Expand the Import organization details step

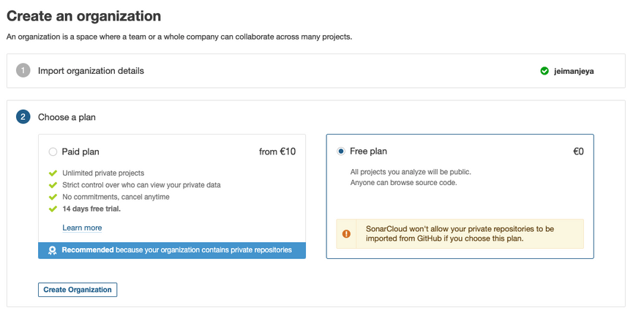tap(91, 71)
